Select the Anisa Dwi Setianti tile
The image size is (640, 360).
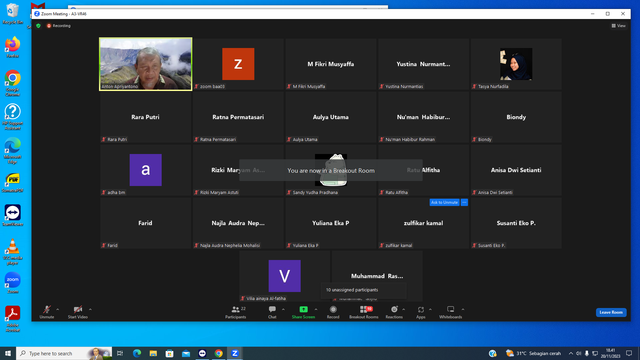(x=516, y=170)
